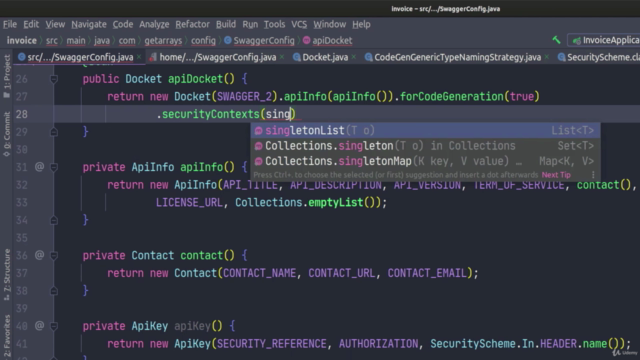The width and height of the screenshot is (640, 360).
Task: Collapse the contact method at line 36
Action: [54, 256]
